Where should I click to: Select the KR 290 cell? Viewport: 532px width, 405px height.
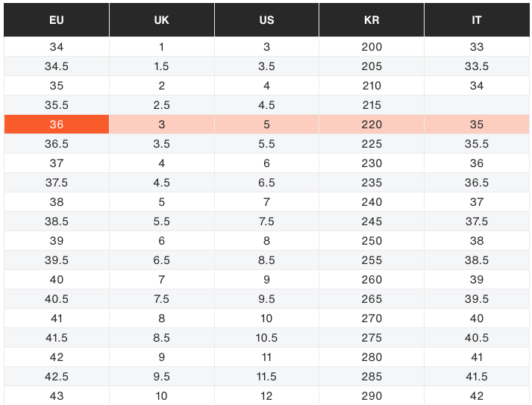point(372,396)
